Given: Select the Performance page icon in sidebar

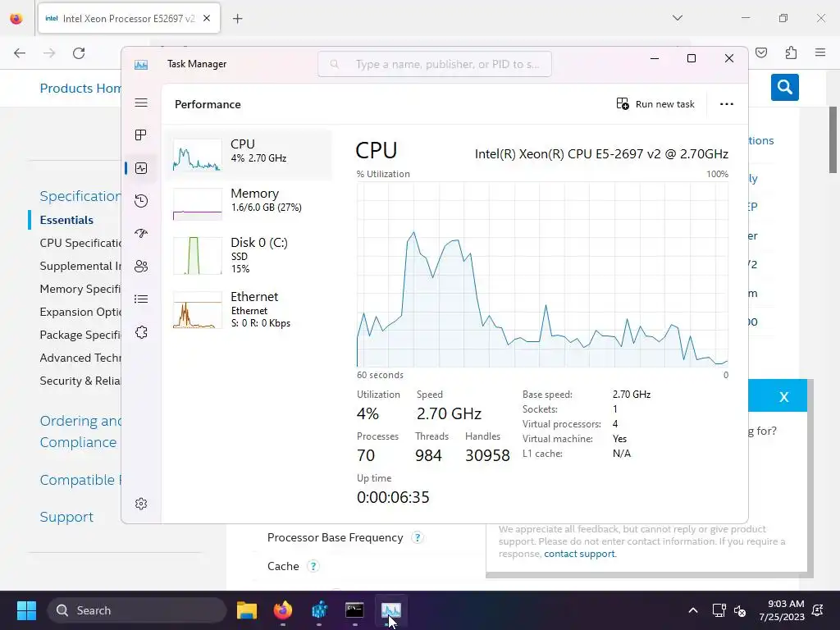Looking at the screenshot, I should point(141,168).
